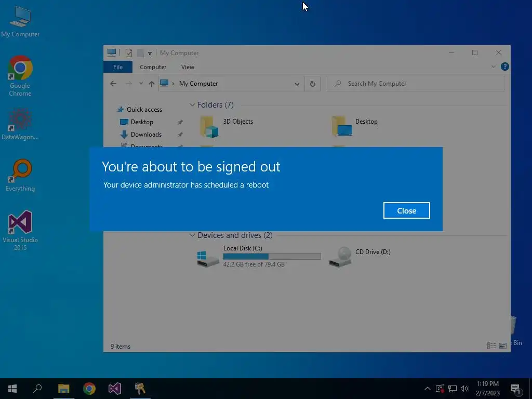This screenshot has width=532, height=399.
Task: Open the address bar history dropdown
Action: pyautogui.click(x=297, y=84)
